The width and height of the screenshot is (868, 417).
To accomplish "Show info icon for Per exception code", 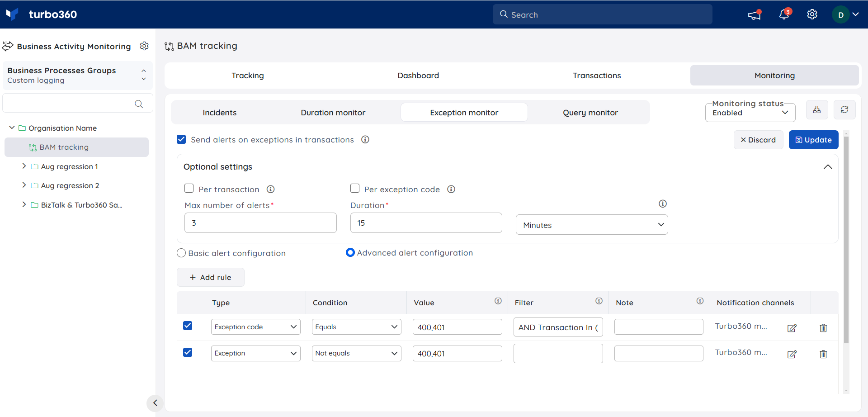I will [451, 190].
